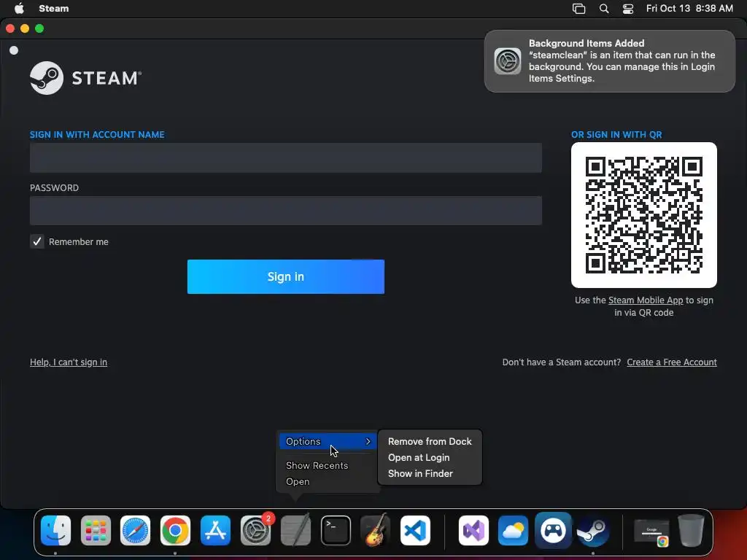Open the Terminal Dock icon

[336, 530]
